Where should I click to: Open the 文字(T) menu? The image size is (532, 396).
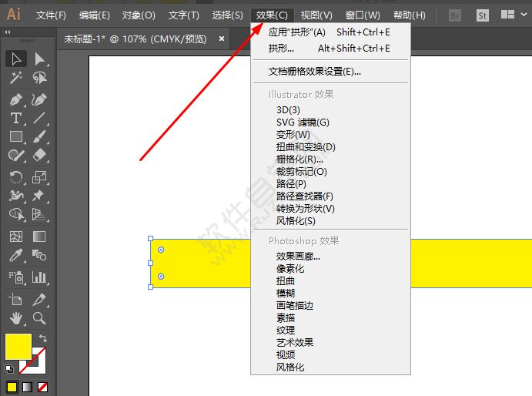click(x=183, y=15)
